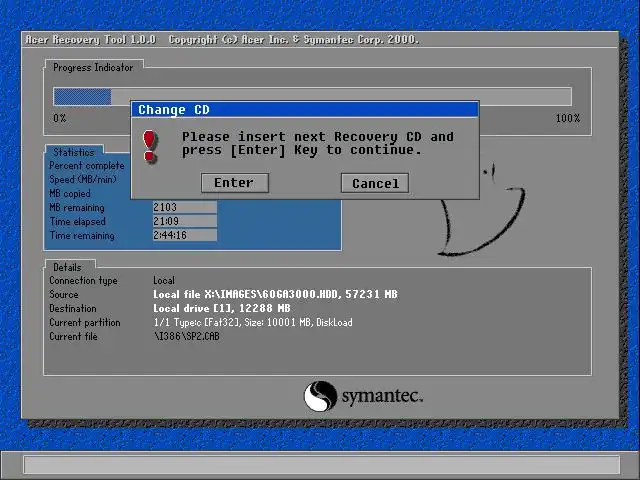Click the empty status bar field at bottom
Viewport: 640px width, 480px height.
[x=322, y=465]
